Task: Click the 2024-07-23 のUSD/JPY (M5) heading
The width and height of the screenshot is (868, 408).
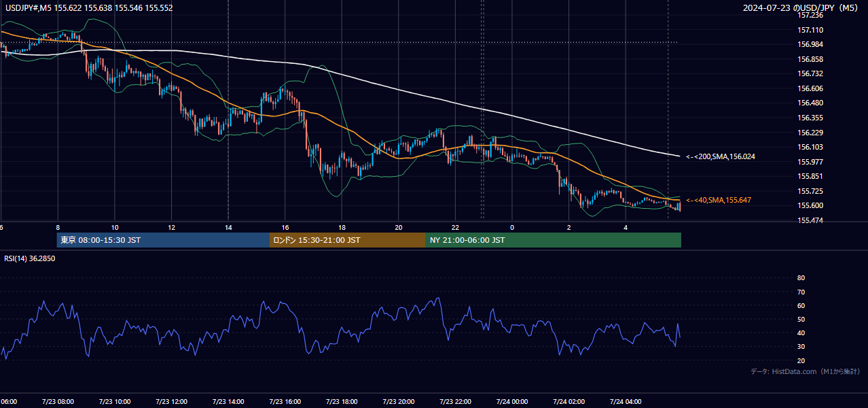Action: (801, 8)
